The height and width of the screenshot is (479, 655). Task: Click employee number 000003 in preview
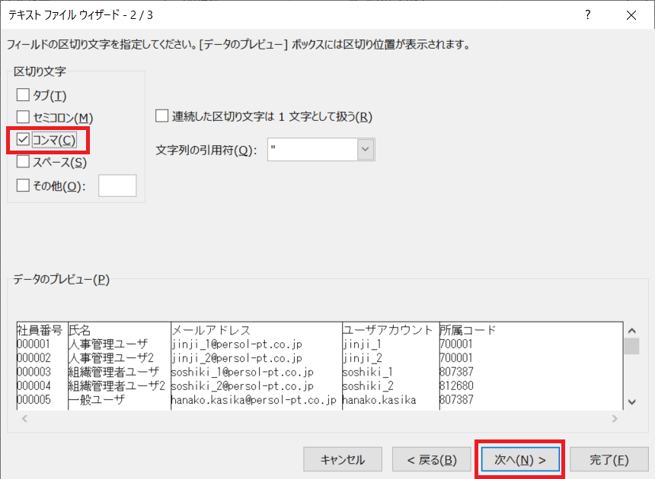(34, 372)
